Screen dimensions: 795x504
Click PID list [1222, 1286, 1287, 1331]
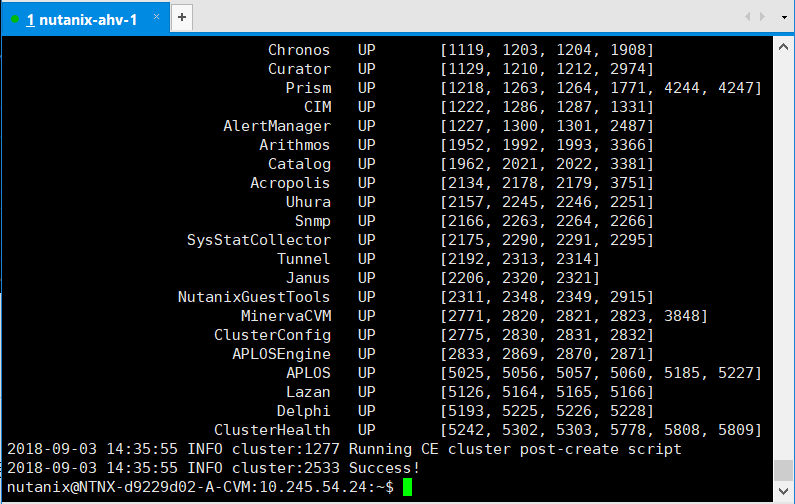(x=547, y=107)
